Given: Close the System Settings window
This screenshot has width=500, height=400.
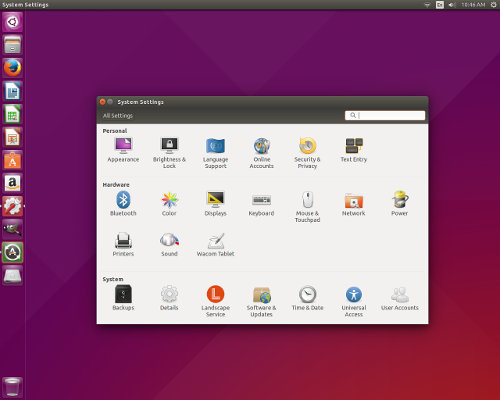Looking at the screenshot, I should pyautogui.click(x=103, y=102).
